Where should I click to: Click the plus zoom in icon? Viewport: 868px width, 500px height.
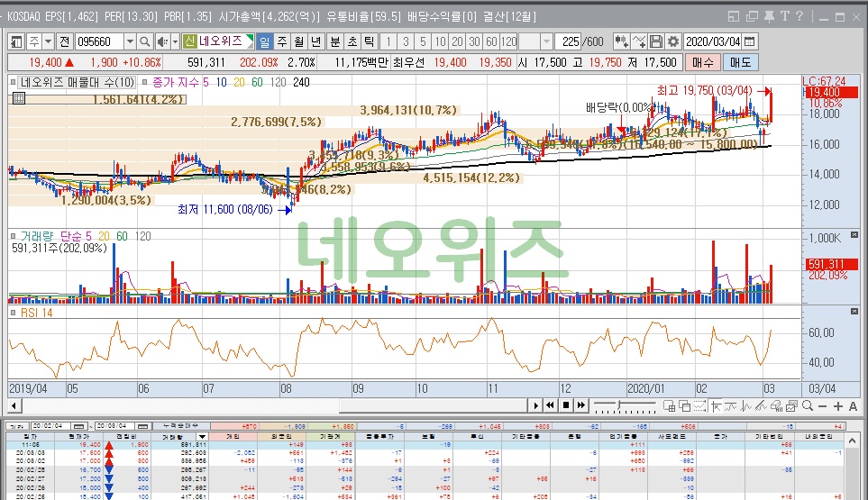(838, 406)
